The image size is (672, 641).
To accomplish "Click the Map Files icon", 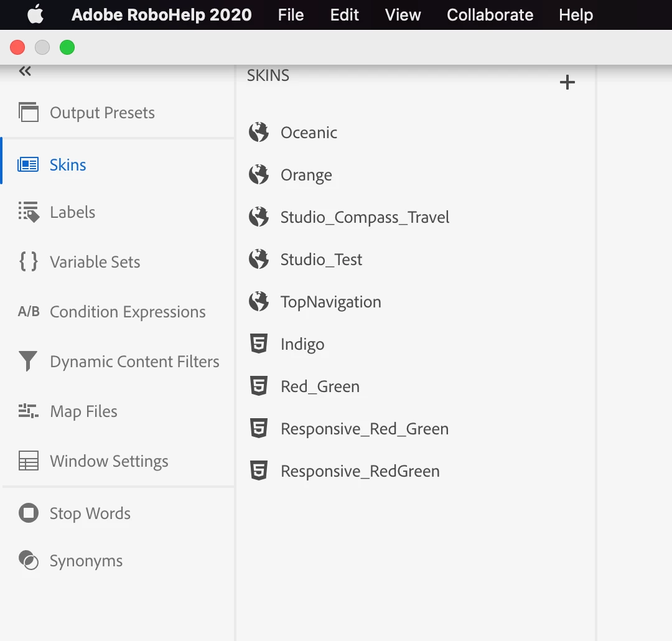I will point(28,411).
